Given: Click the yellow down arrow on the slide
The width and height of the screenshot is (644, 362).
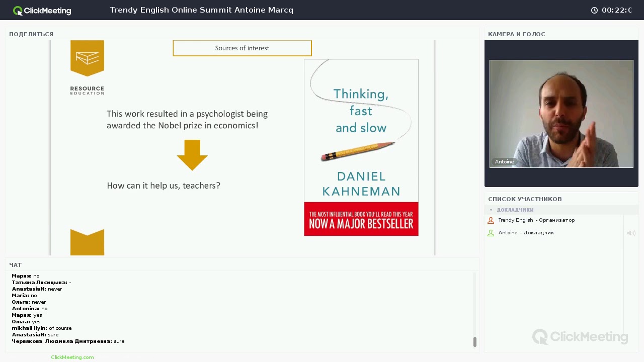Looking at the screenshot, I should tap(192, 155).
